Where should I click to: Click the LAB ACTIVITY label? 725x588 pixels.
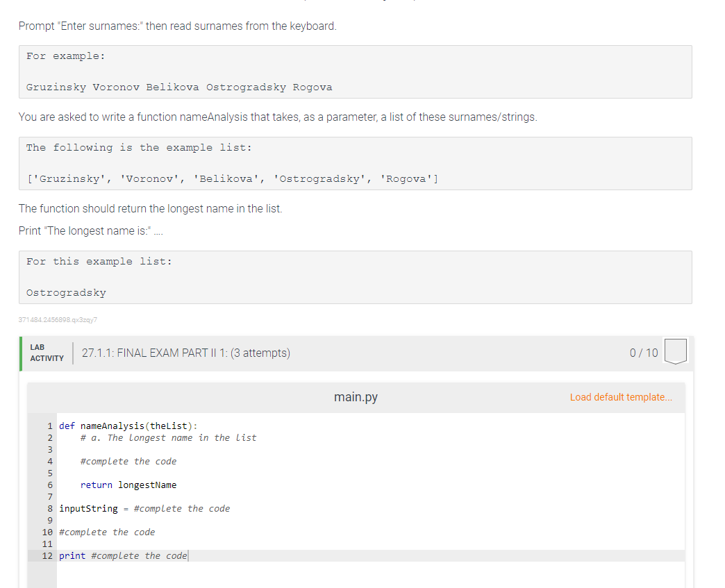click(x=47, y=353)
